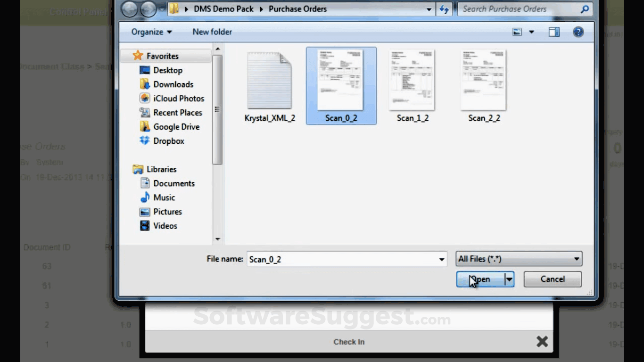
Task: Click the Open button split arrow
Action: (x=509, y=279)
